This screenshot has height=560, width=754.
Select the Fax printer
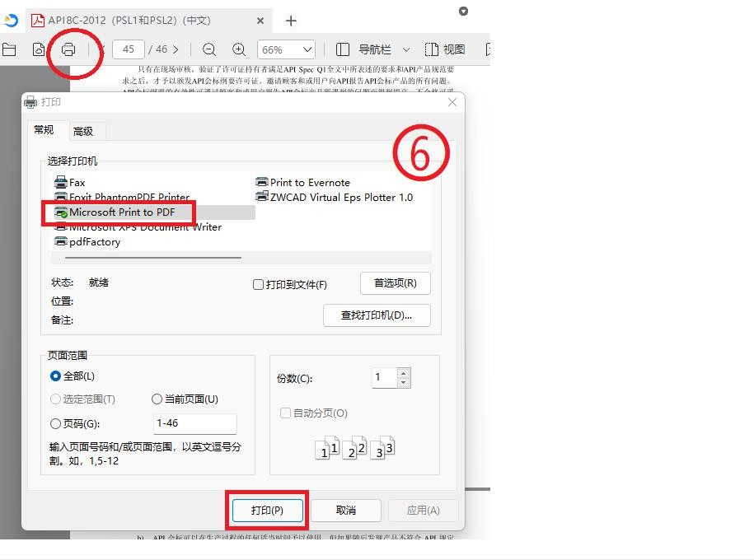click(77, 183)
